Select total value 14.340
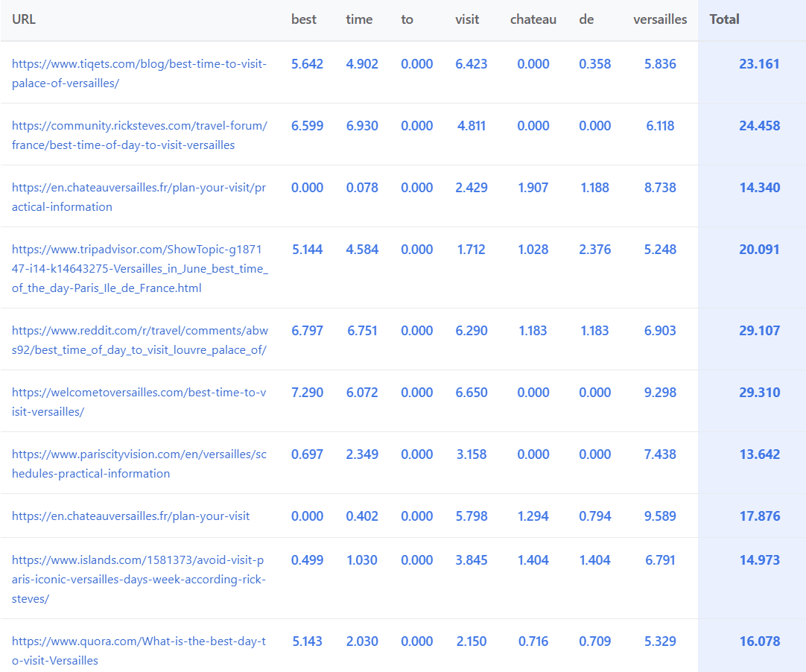806x672 pixels. click(x=760, y=187)
